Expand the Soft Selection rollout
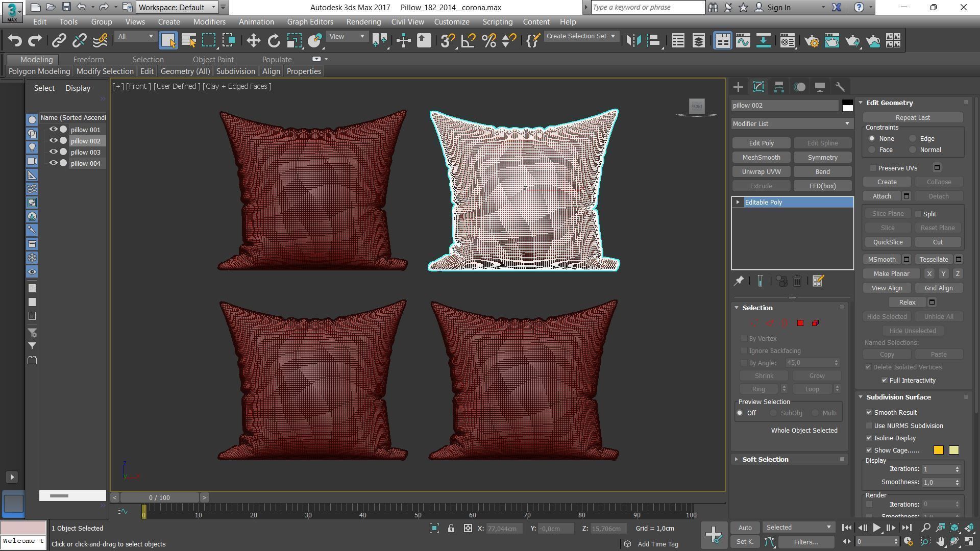 [x=737, y=460]
